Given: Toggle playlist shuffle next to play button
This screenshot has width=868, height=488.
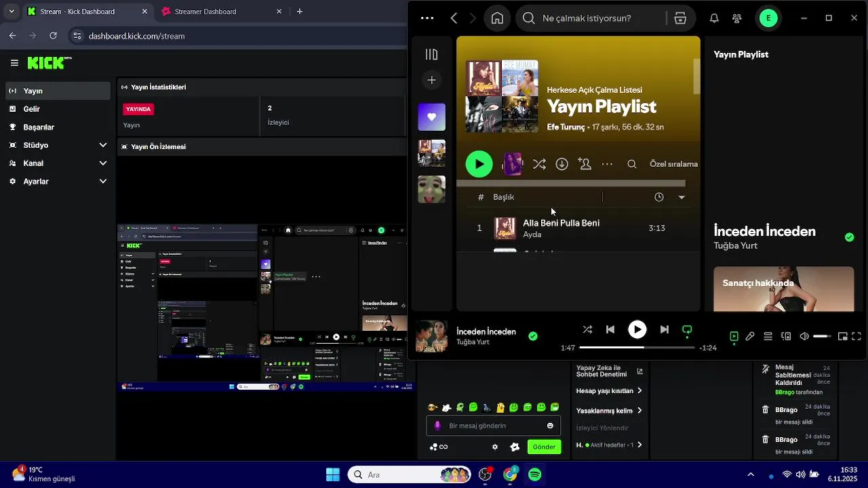Looking at the screenshot, I should click(x=539, y=164).
